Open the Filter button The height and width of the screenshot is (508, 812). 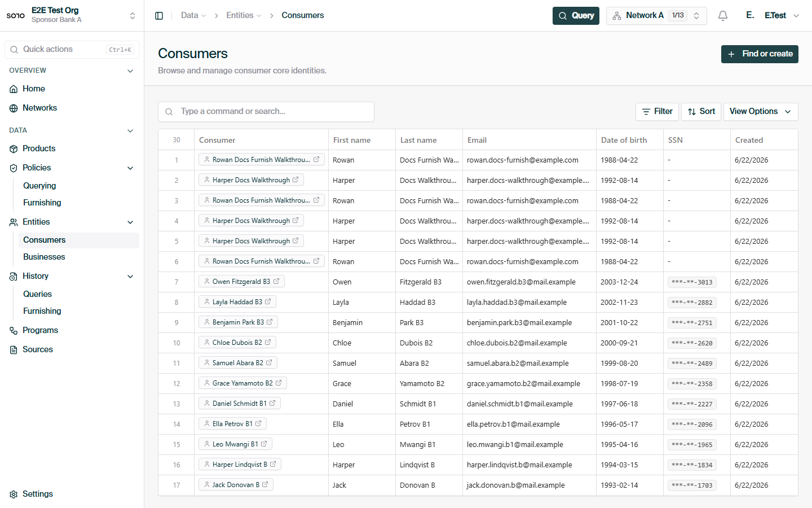pos(657,112)
